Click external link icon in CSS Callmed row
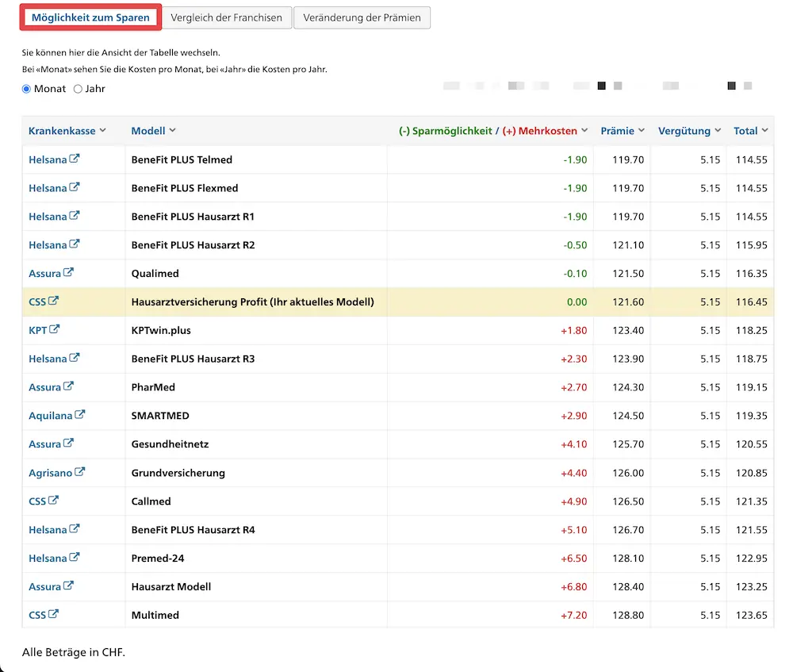The image size is (793, 672). (54, 500)
